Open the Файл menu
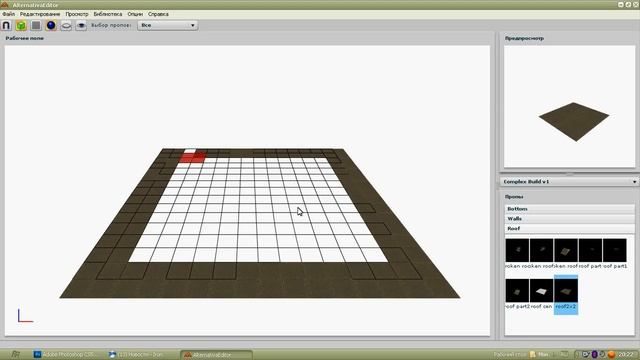The image size is (640, 360). pos(9,14)
